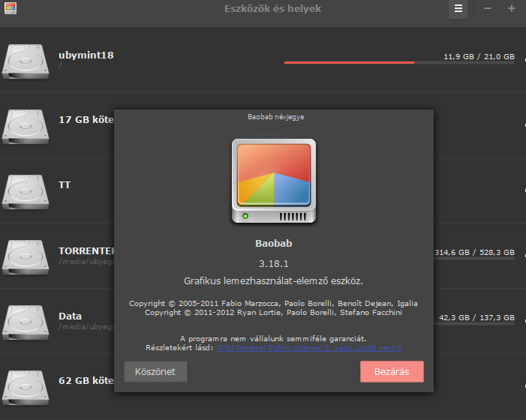Click the Baobab névjegye dialog title
Screen dimensions: 526x420
pos(275,117)
